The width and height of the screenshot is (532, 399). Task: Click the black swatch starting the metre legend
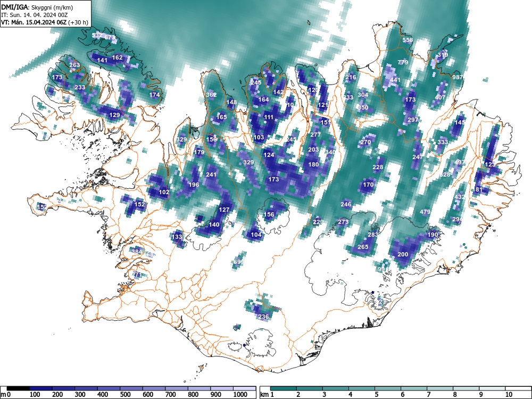(x=18, y=388)
